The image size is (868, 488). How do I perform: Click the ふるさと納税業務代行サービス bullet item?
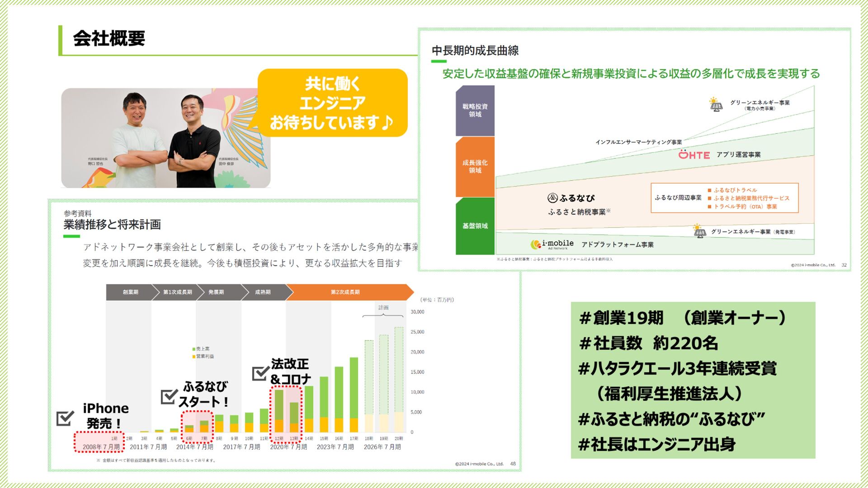(749, 198)
